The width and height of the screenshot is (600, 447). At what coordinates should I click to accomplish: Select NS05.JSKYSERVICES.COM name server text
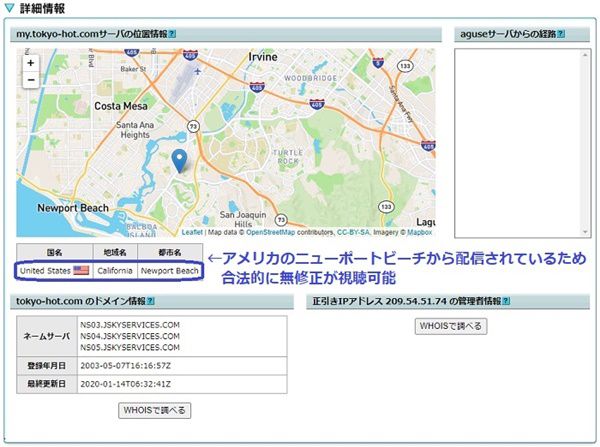pyautogui.click(x=130, y=347)
